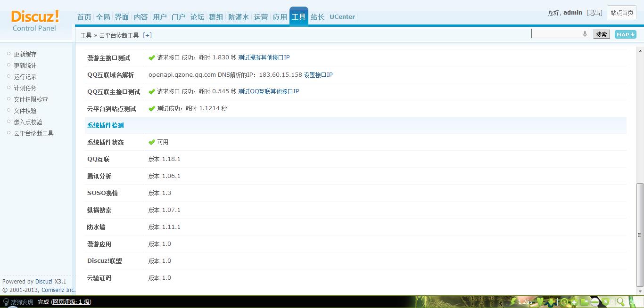Switch to the 运营 tab
644x308 pixels.
click(x=261, y=17)
